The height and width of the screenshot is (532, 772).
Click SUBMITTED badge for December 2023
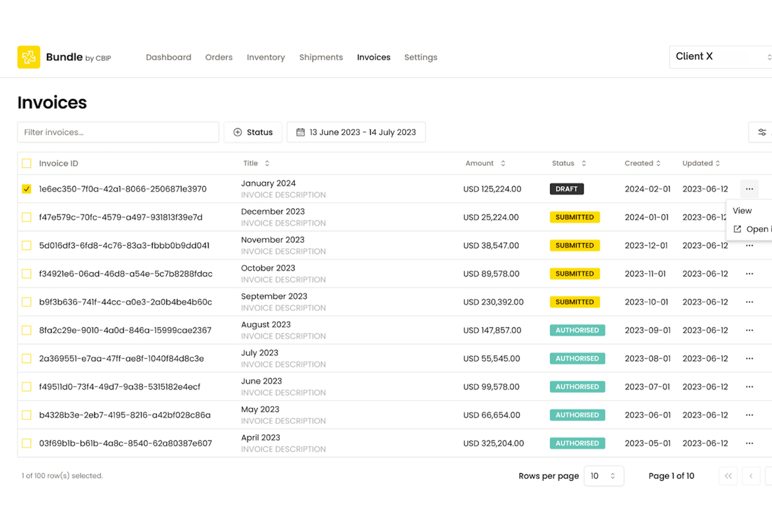575,217
